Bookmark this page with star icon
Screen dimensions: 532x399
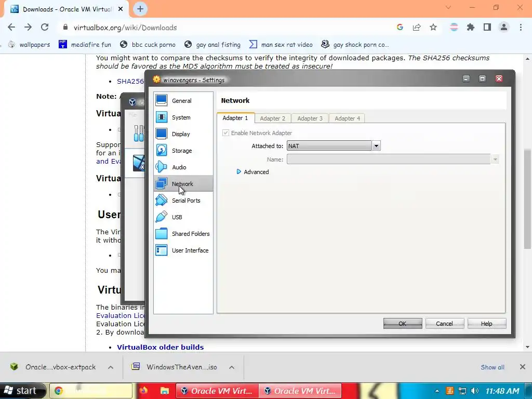tap(433, 27)
